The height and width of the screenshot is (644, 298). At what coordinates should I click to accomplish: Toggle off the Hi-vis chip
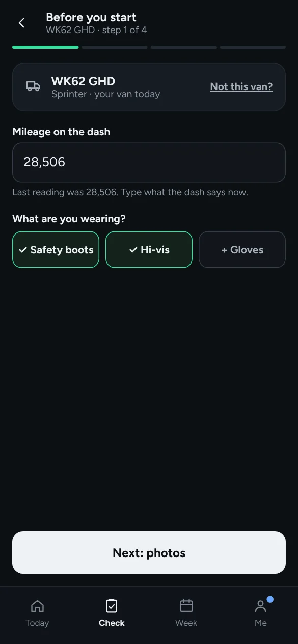(149, 250)
